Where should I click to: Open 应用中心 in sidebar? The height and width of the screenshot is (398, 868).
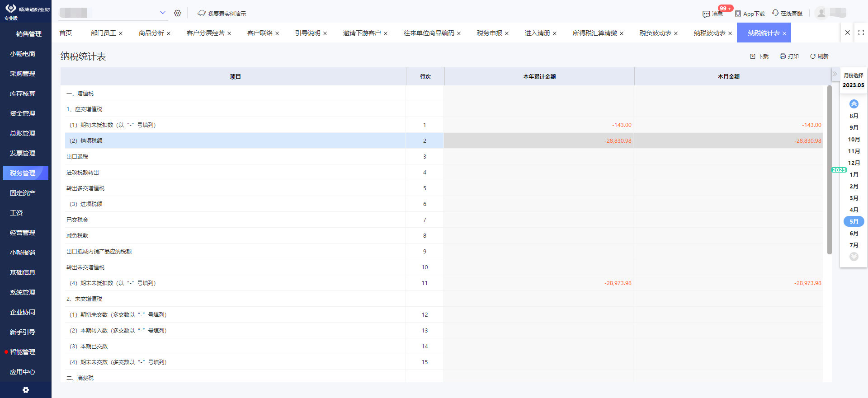[23, 372]
